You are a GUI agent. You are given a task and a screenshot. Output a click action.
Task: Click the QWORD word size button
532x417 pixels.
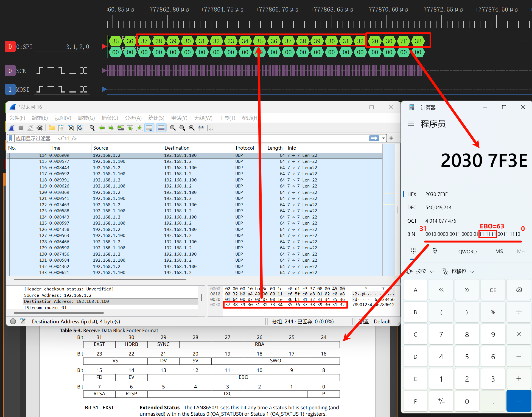467,251
